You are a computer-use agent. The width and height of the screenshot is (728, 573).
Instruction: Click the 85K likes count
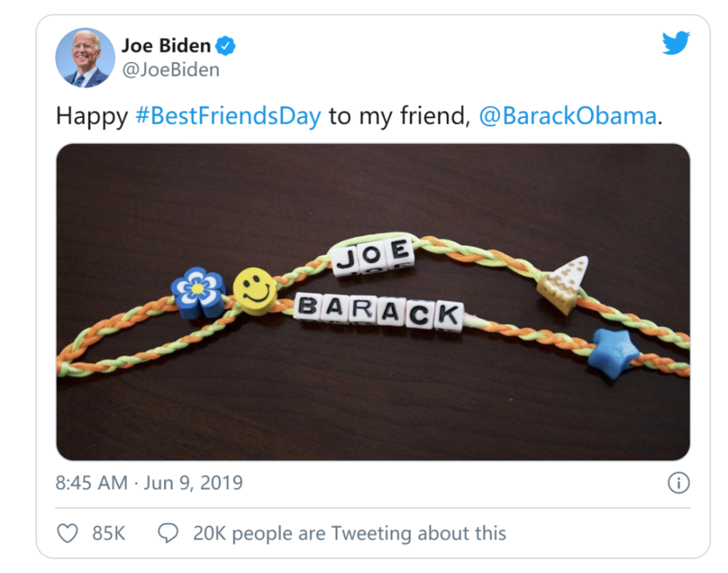point(108,534)
